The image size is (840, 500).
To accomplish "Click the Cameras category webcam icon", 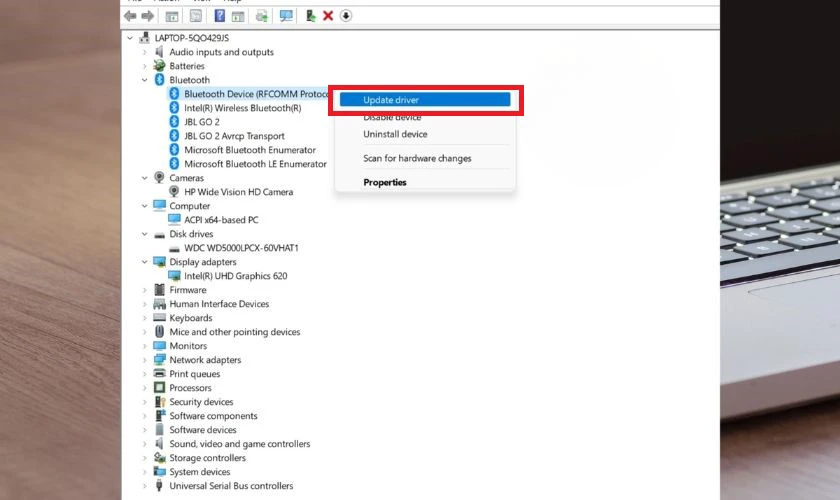I will click(x=159, y=177).
